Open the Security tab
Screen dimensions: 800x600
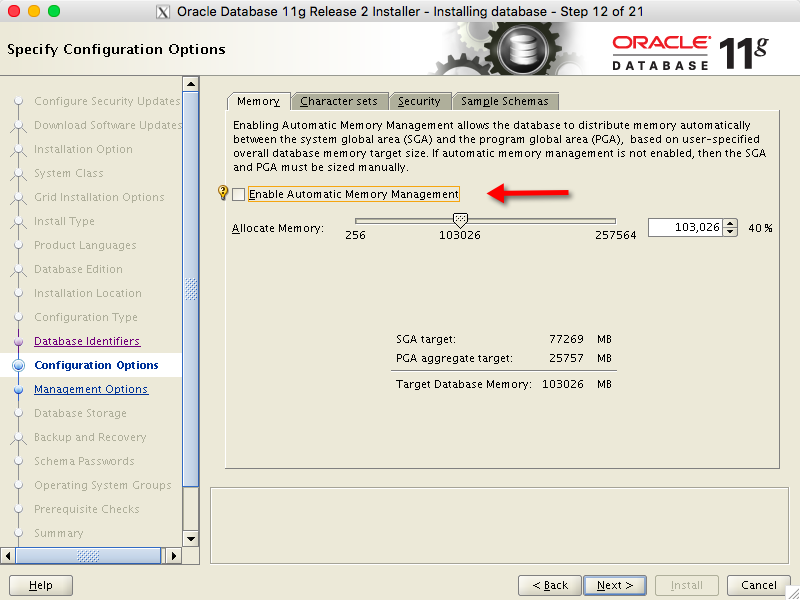[x=419, y=101]
